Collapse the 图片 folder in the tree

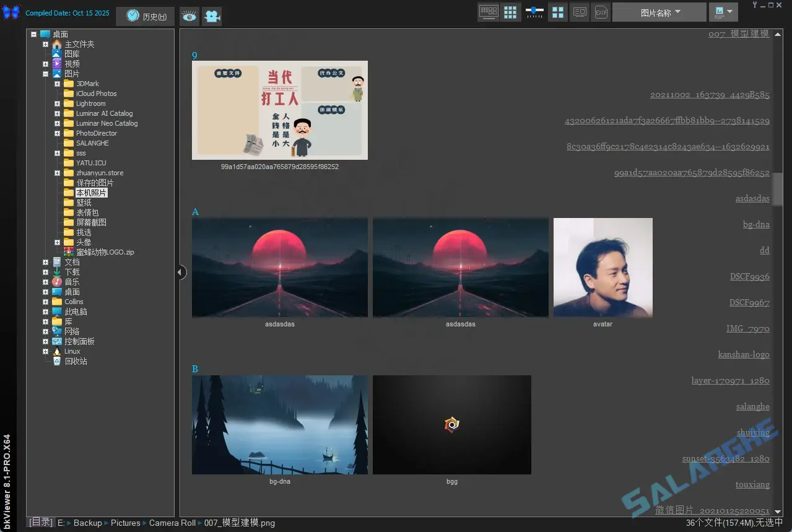point(45,74)
